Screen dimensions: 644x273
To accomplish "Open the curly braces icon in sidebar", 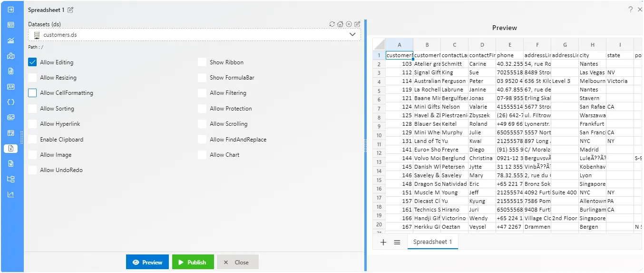I will pyautogui.click(x=11, y=102).
